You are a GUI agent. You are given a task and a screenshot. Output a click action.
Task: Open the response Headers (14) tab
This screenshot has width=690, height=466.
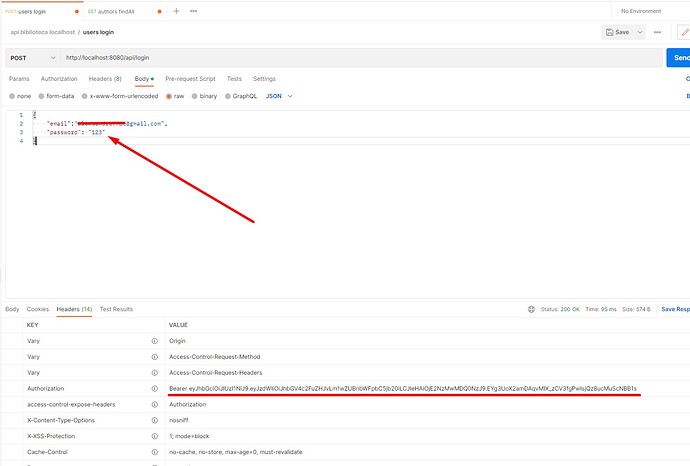pos(74,309)
